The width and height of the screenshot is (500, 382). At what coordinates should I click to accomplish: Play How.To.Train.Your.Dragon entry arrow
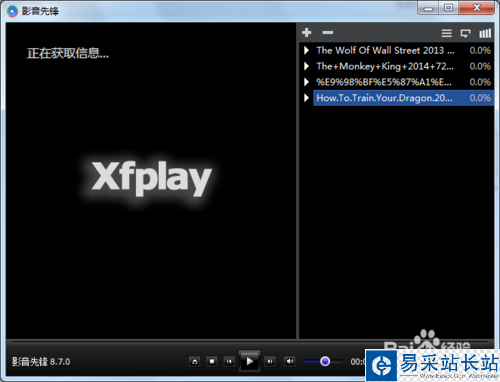[x=307, y=98]
